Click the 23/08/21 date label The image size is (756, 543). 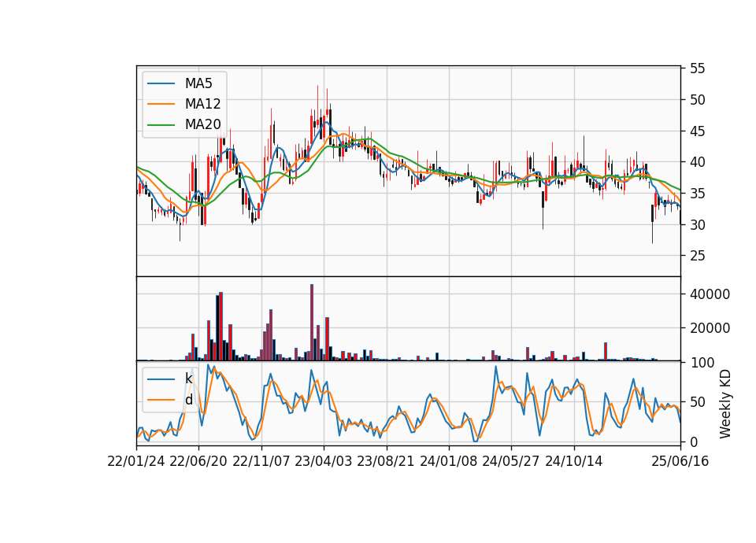386,462
